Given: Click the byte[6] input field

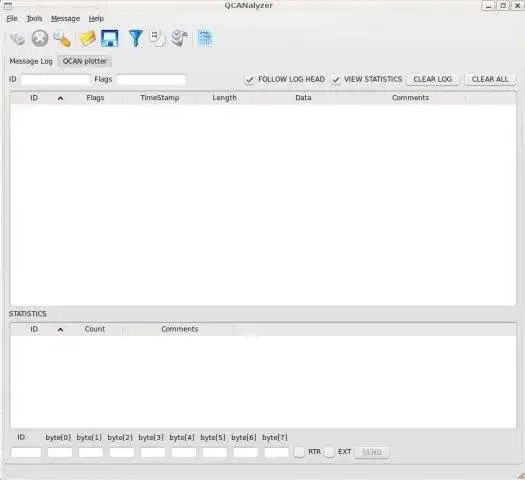Looking at the screenshot, I should point(246,452).
